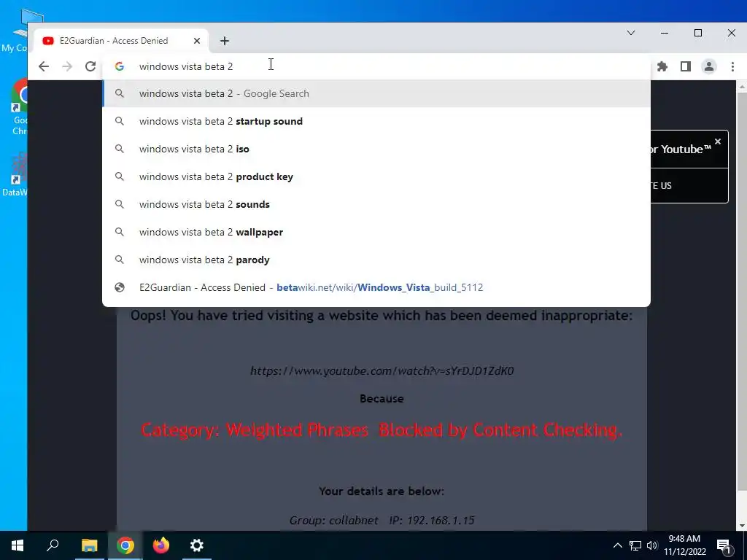Reload the page with the refresh icon
The image size is (747, 560).
click(x=90, y=66)
